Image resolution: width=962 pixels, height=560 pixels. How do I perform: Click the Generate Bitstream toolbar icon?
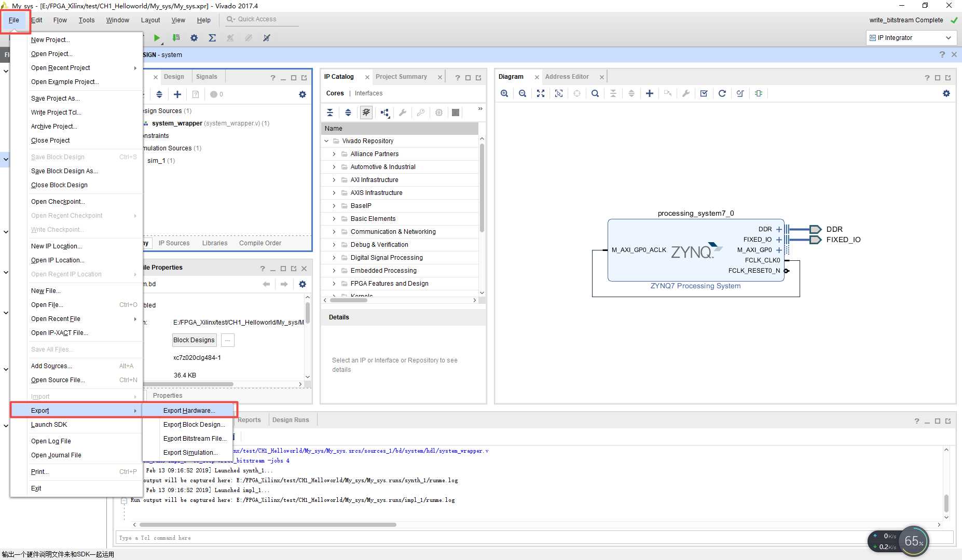176,38
